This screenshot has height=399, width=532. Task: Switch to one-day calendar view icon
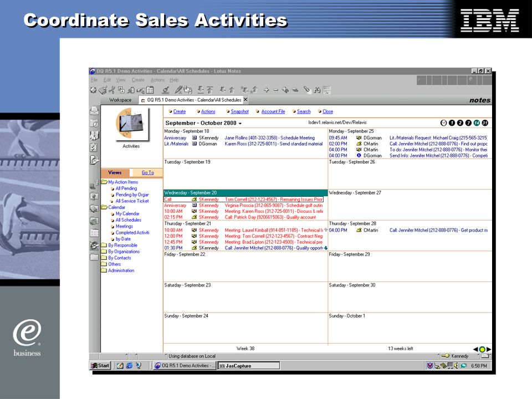pos(452,123)
